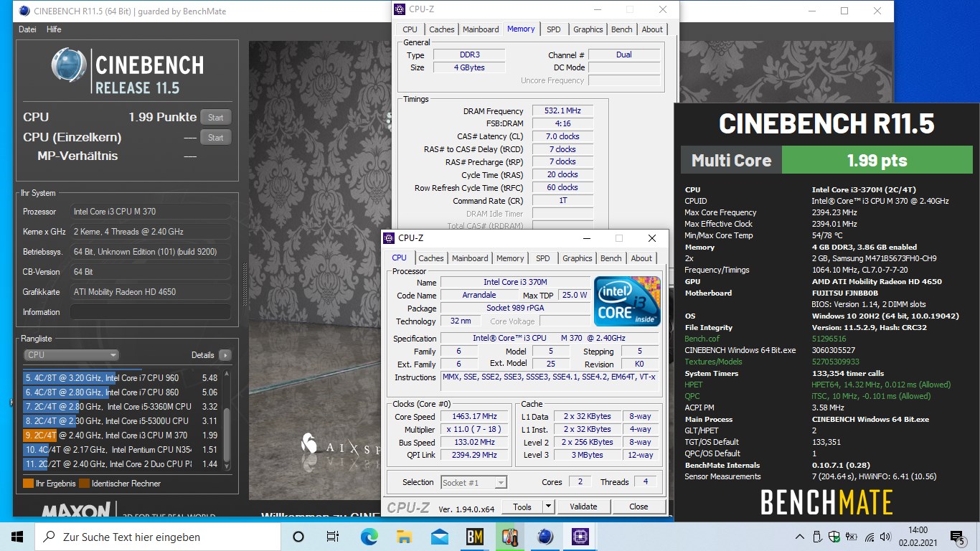Open the Socket #1 selection dropdown

[473, 483]
